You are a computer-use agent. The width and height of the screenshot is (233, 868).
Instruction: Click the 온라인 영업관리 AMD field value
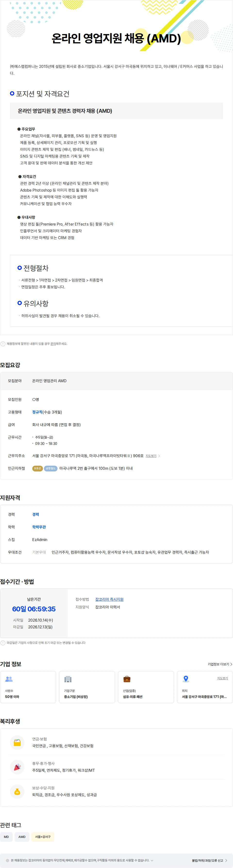tap(49, 381)
